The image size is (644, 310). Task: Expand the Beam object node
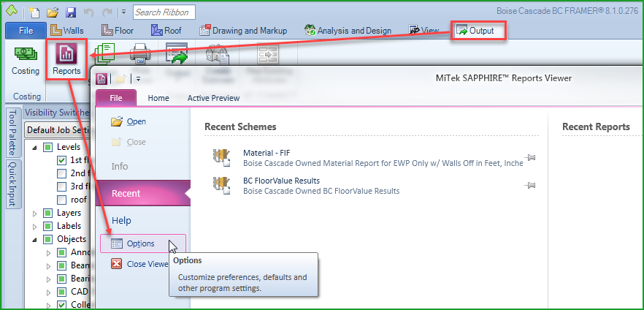[47, 265]
